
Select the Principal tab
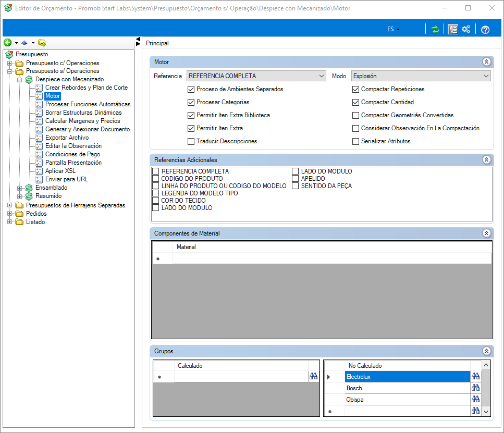coord(157,43)
